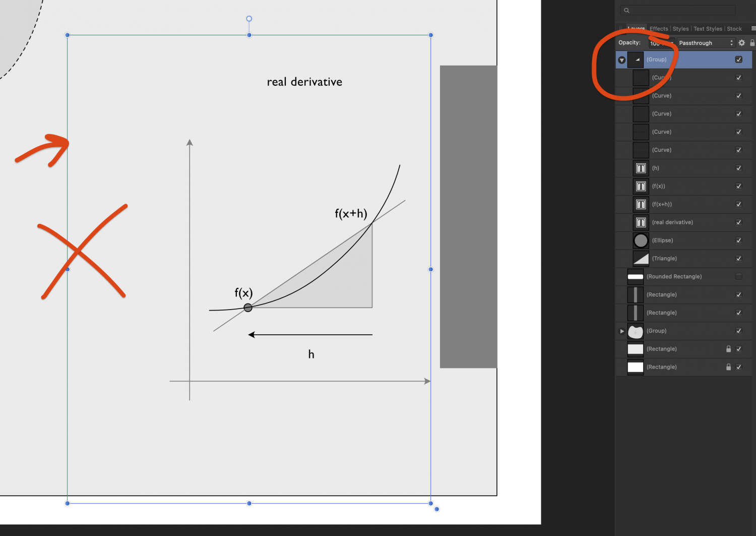This screenshot has width=756, height=536.
Task: Click the Ellipse layer's circle thumbnail
Action: pos(641,241)
